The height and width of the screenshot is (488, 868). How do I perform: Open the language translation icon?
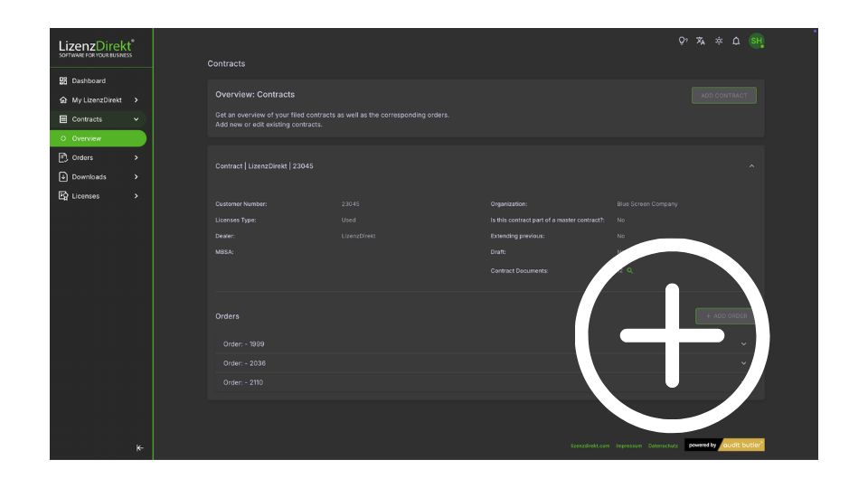(x=702, y=41)
